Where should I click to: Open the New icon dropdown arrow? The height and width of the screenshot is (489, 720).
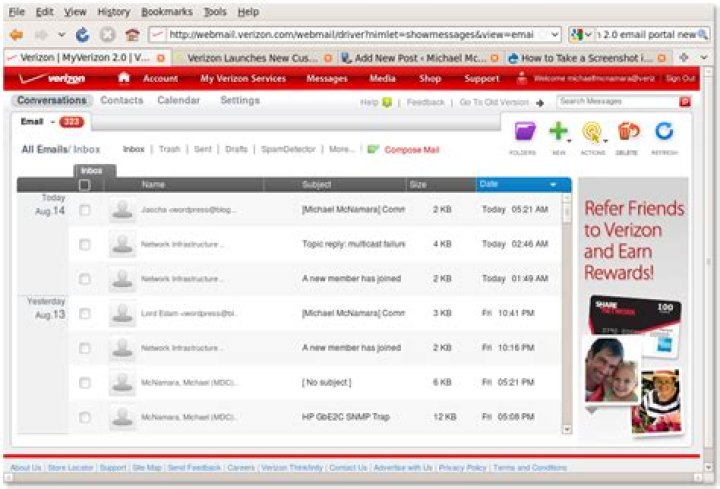coord(569,141)
